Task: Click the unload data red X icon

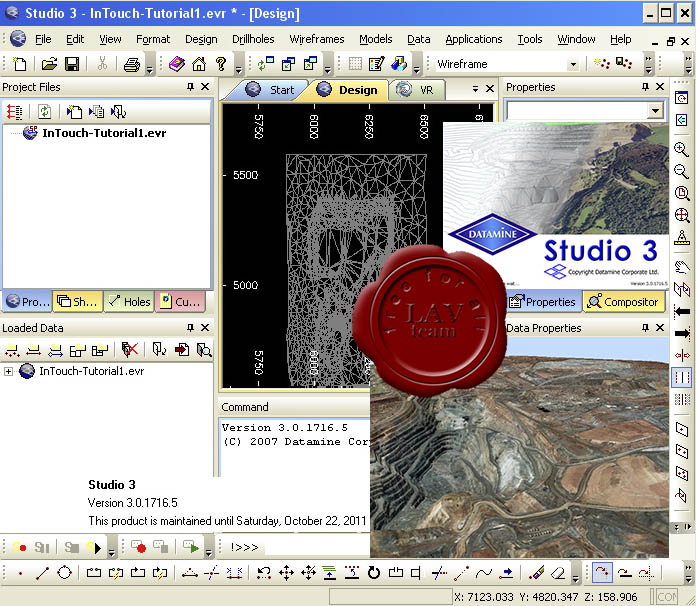Action: click(x=130, y=350)
